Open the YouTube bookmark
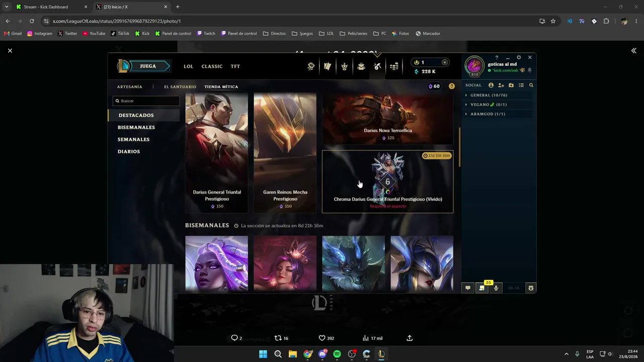The image size is (644, 362). pyautogui.click(x=94, y=34)
